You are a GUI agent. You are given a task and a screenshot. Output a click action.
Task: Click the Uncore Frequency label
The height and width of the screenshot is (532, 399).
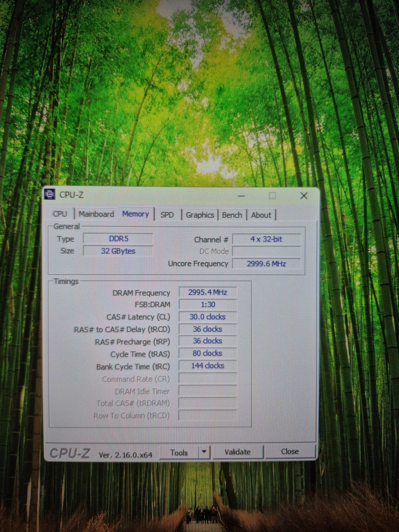[198, 264]
